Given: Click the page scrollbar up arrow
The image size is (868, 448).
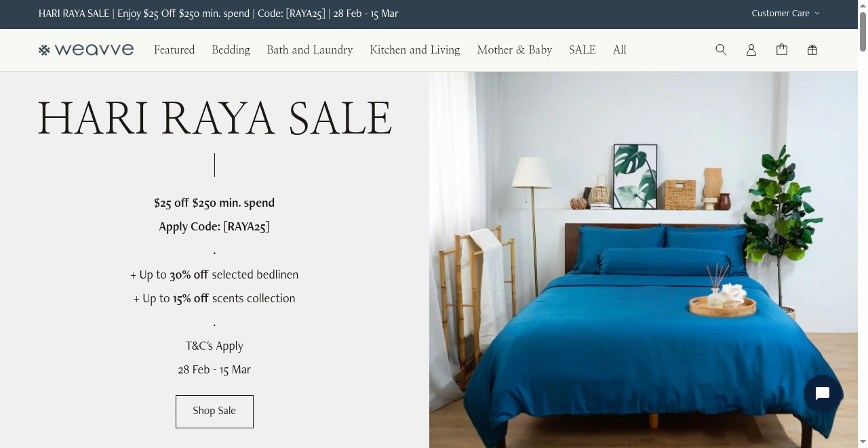Looking at the screenshot, I should coord(863,5).
